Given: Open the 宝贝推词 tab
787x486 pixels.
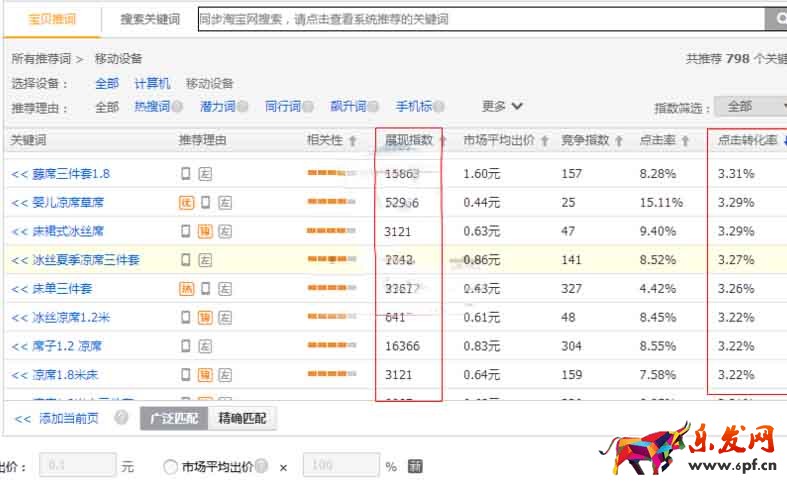Looking at the screenshot, I should [50, 19].
